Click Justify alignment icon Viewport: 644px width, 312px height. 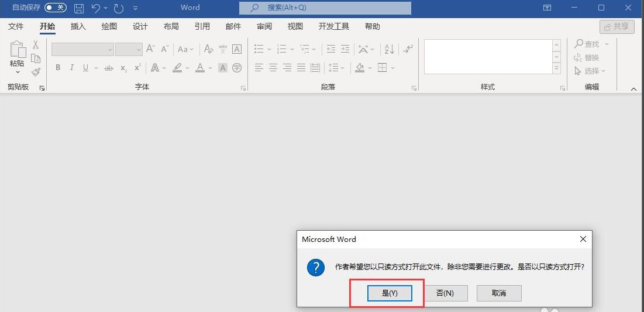coord(301,68)
